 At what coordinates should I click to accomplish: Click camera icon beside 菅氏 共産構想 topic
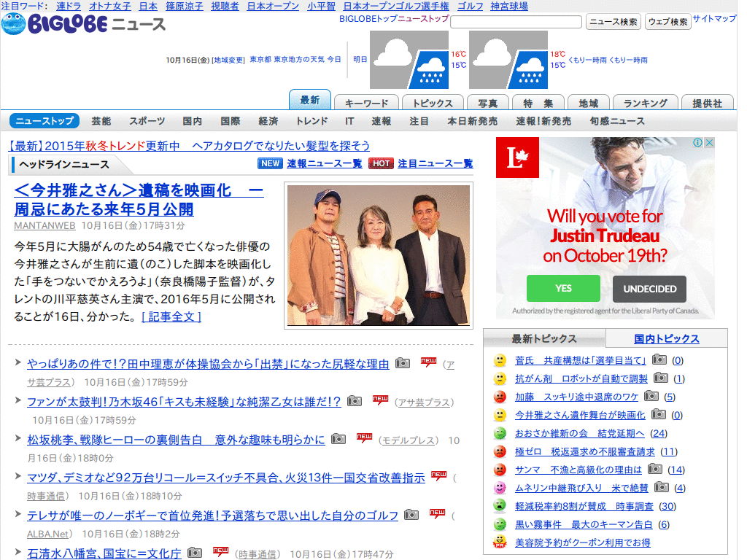(x=659, y=359)
